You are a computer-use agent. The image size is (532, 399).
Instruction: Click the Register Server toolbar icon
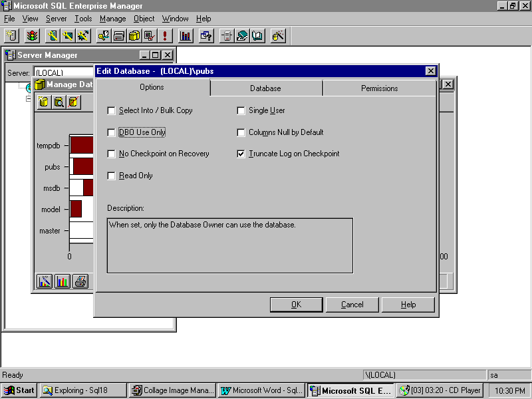coord(12,36)
